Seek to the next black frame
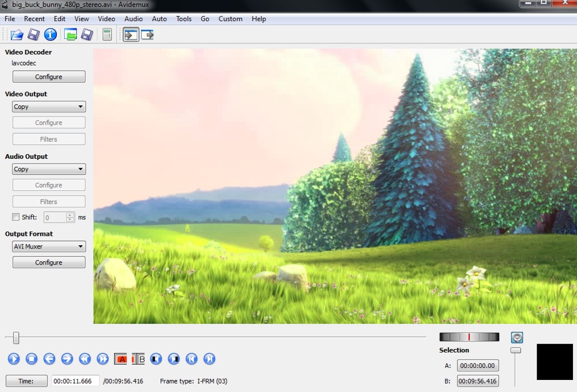 [174, 359]
